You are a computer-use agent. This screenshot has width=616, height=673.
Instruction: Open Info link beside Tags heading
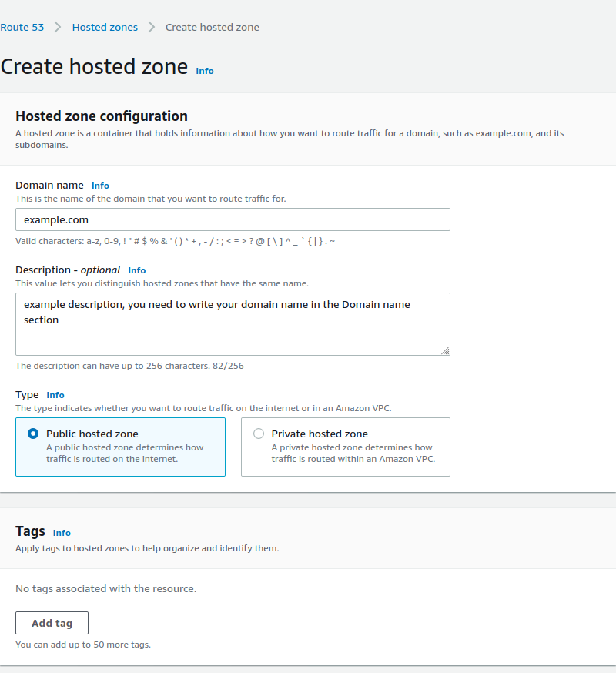coord(62,533)
